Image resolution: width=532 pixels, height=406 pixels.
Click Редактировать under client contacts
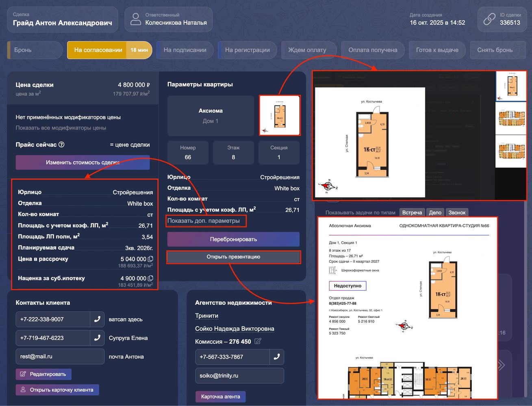click(x=43, y=374)
